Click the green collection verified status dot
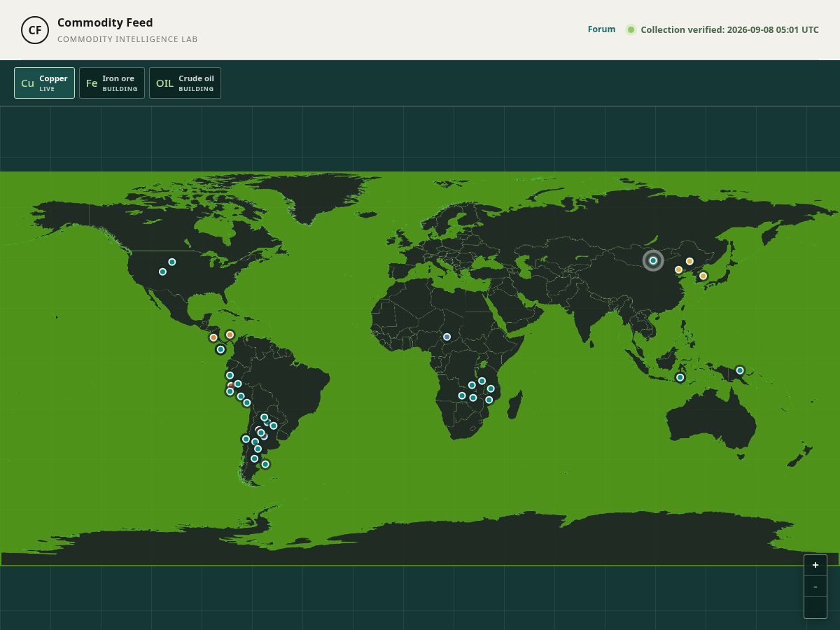The width and height of the screenshot is (840, 630). click(631, 29)
